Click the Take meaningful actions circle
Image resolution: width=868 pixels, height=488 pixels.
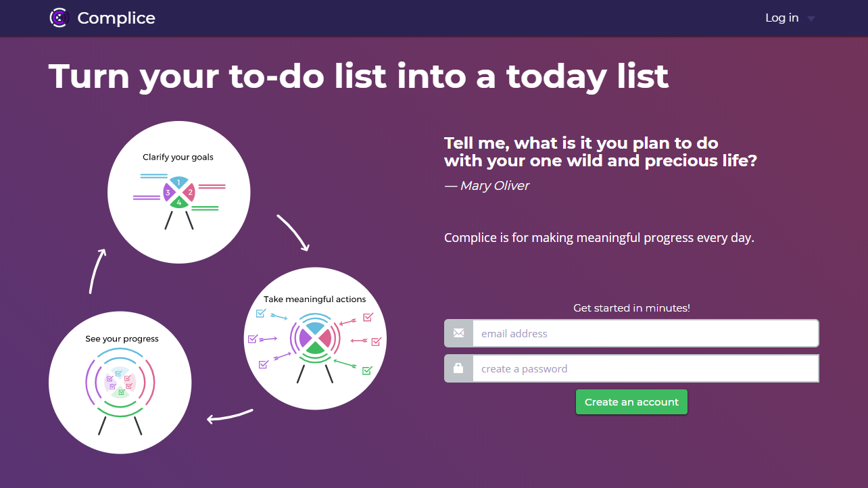click(315, 338)
